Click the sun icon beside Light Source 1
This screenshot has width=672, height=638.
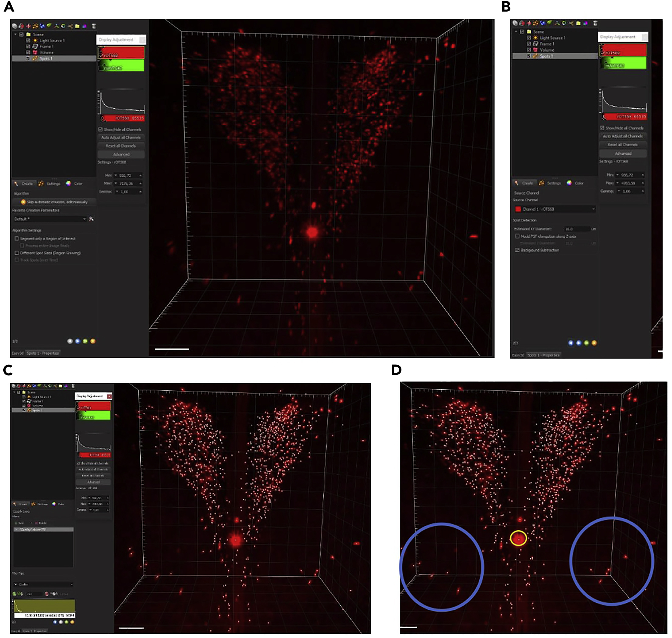click(x=35, y=40)
